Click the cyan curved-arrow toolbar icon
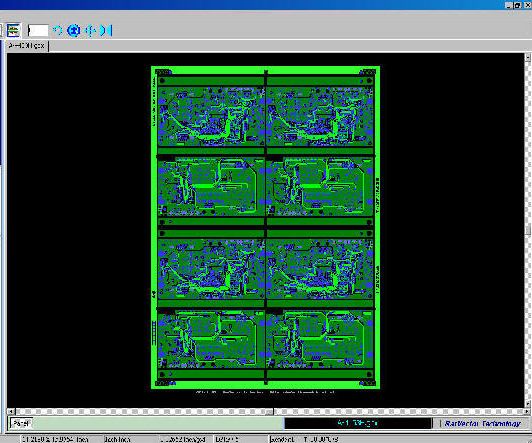Viewport: 532px width, 443px height. click(57, 31)
